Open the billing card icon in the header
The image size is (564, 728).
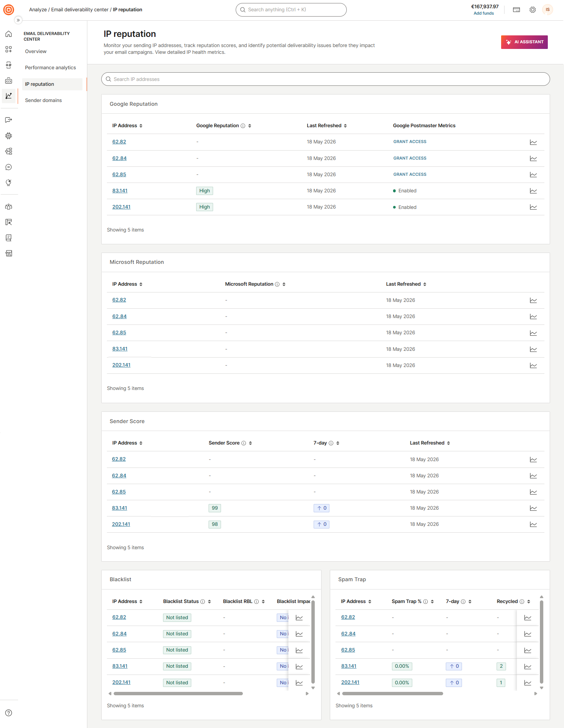click(x=517, y=10)
